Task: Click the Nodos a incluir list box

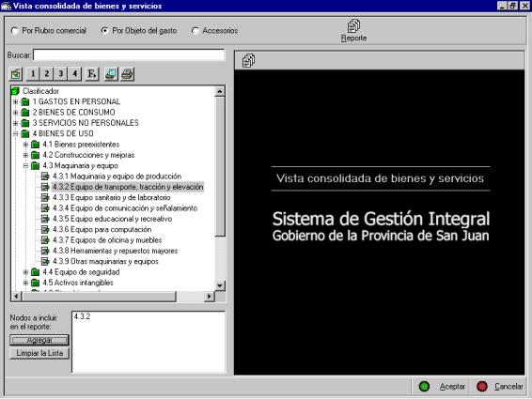Action: click(x=149, y=342)
